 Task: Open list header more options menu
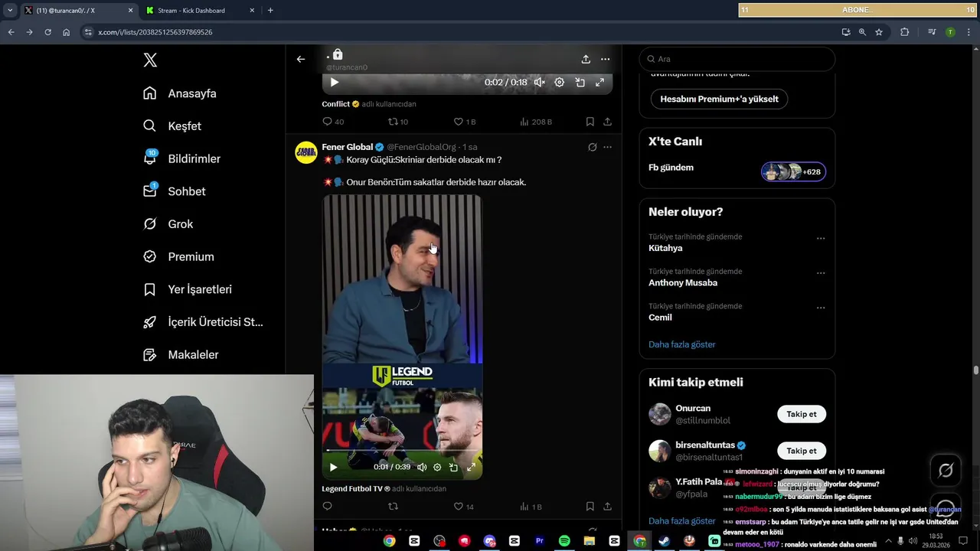[606, 59]
